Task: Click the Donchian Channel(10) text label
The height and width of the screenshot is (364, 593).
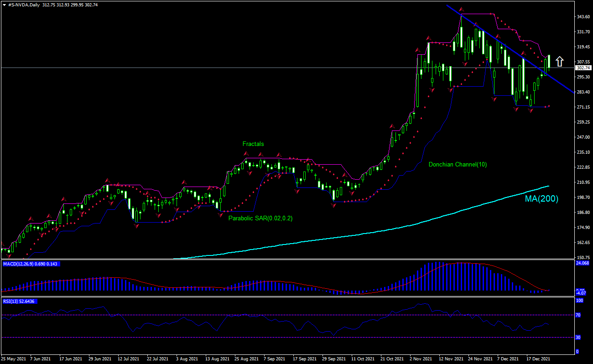Action: click(458, 165)
